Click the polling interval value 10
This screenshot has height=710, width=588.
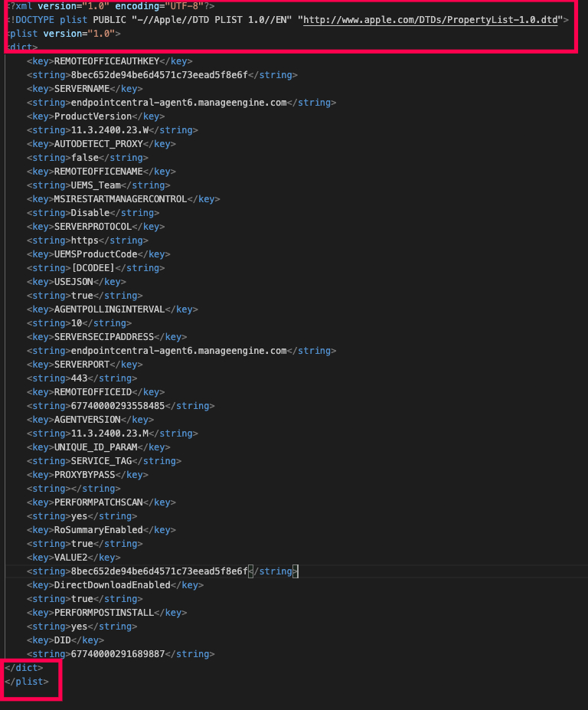pyautogui.click(x=77, y=323)
